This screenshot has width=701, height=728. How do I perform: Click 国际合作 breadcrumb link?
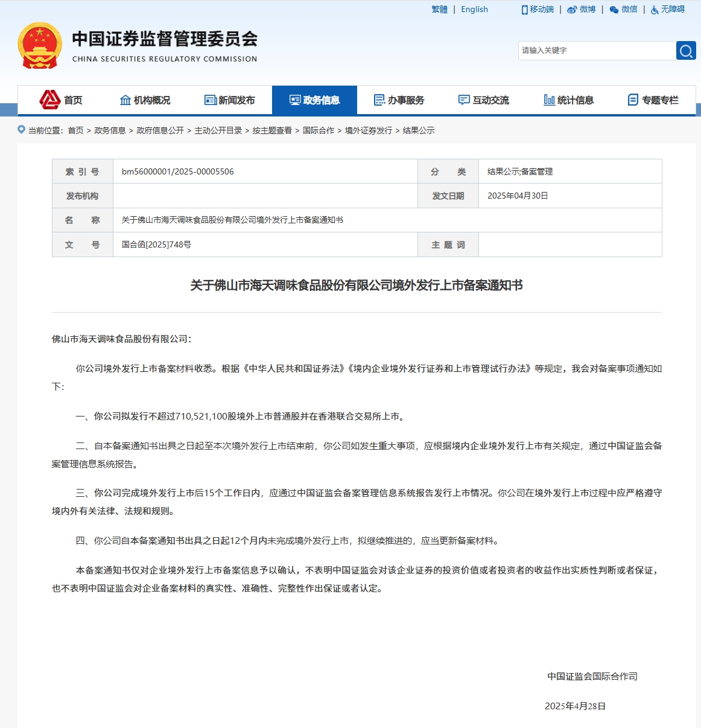coord(319,130)
